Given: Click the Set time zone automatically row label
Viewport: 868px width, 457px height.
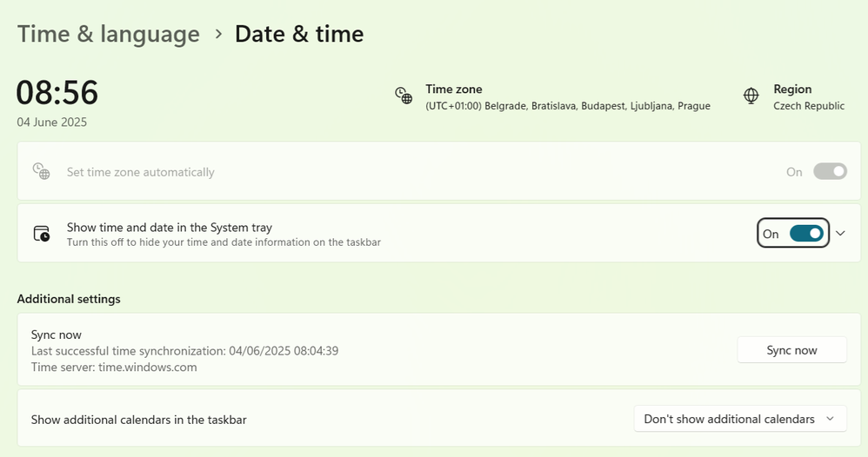Looking at the screenshot, I should point(141,172).
